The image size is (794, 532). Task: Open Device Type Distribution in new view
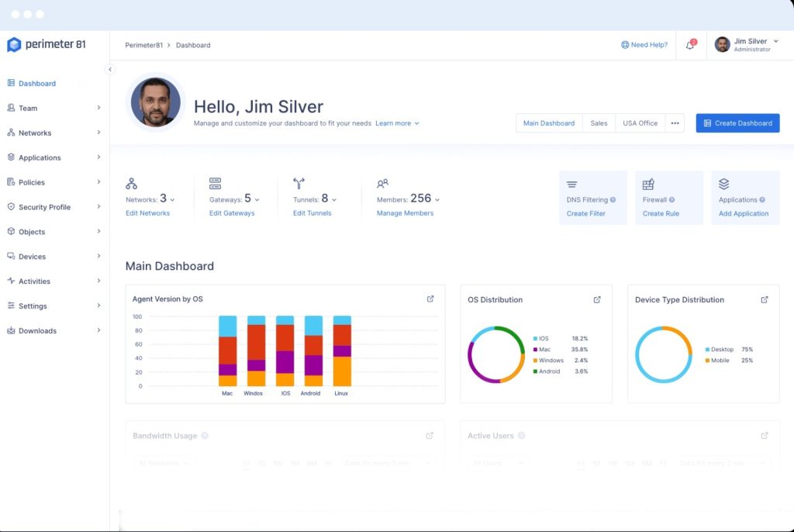click(x=765, y=299)
